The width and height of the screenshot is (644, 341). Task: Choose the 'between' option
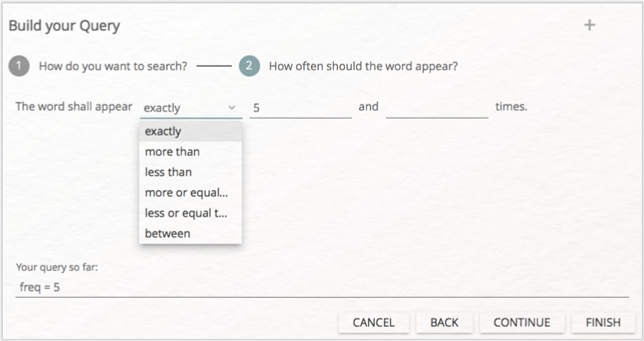click(x=191, y=234)
